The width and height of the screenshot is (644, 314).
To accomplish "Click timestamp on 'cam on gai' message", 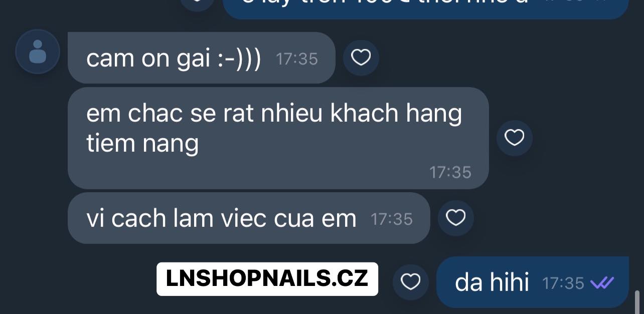I will point(297,59).
